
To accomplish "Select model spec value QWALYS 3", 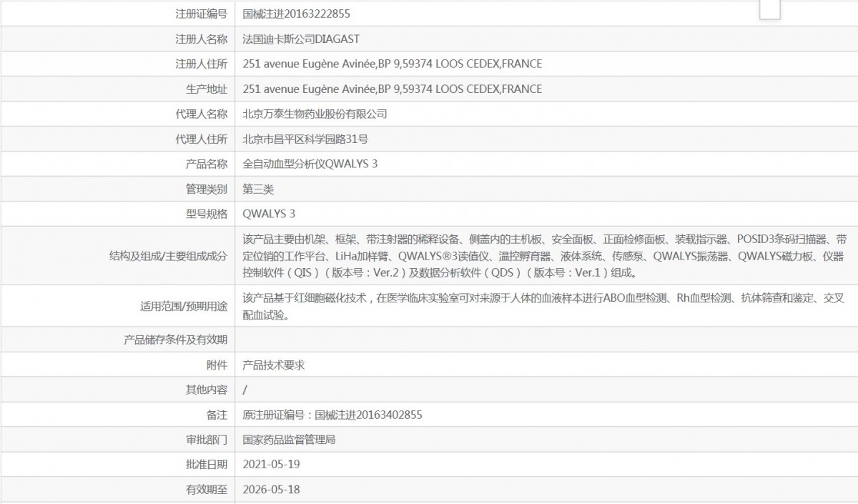I will (269, 214).
